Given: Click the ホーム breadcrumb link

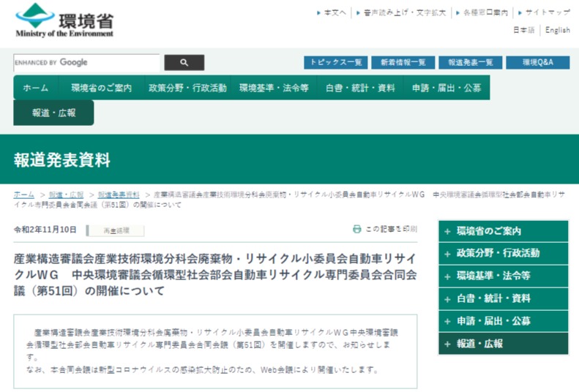Looking at the screenshot, I should 24,195.
